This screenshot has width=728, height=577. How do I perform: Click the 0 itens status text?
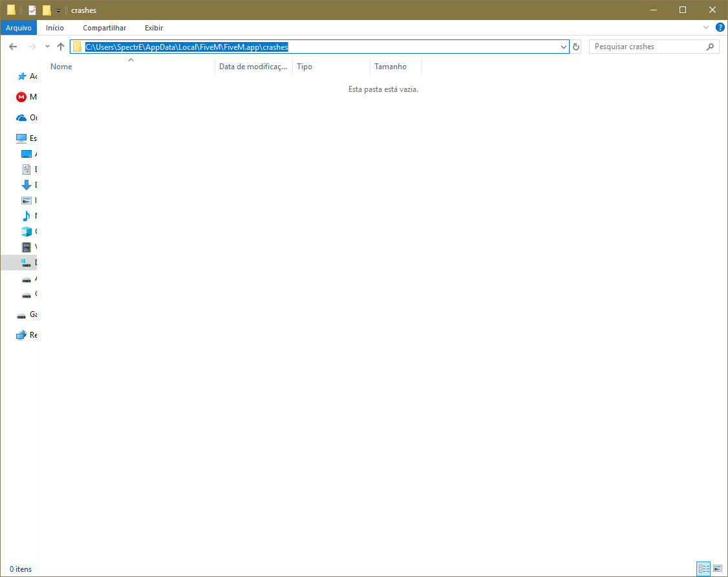pos(21,569)
